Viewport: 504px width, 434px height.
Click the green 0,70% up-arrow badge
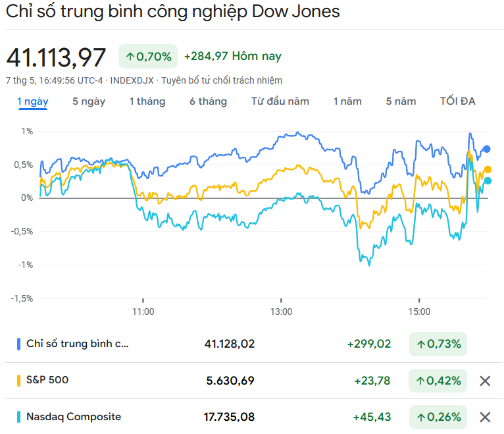coord(148,57)
